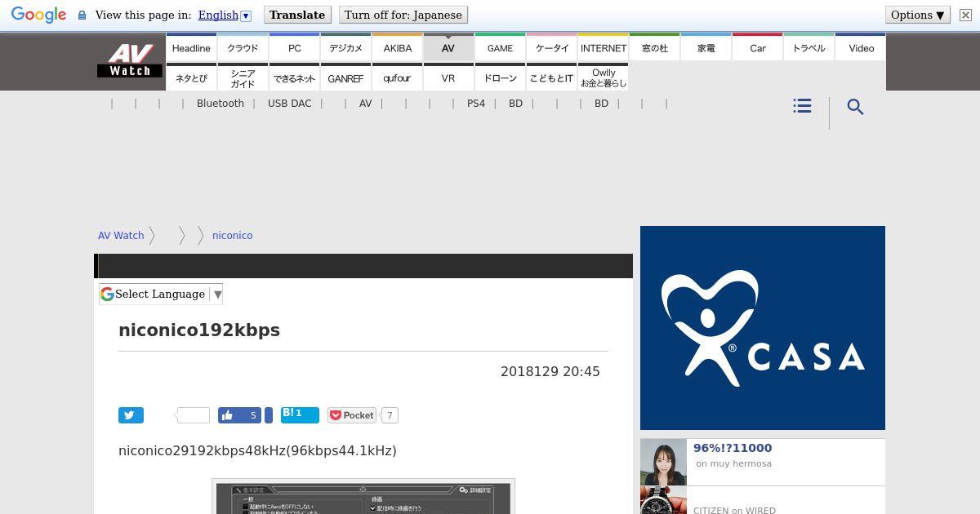
Task: Open the 96%!?11000 sponsored link
Action: (x=733, y=448)
